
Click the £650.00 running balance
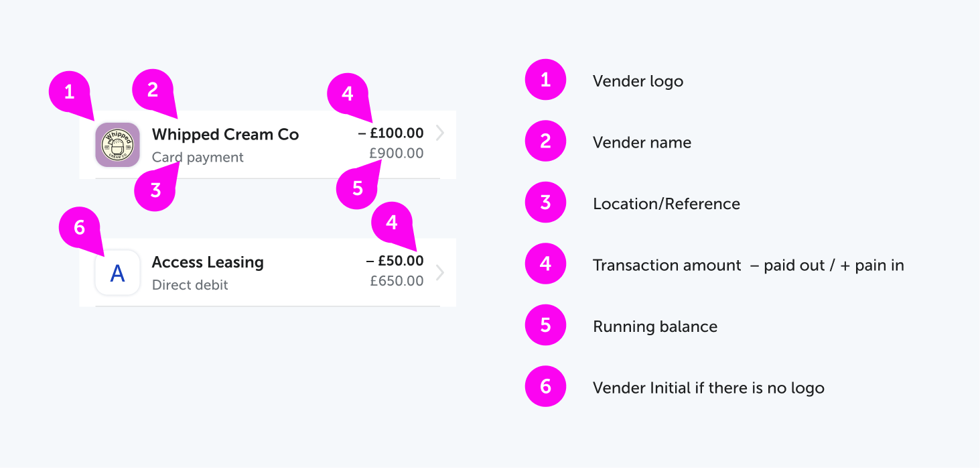point(397,281)
